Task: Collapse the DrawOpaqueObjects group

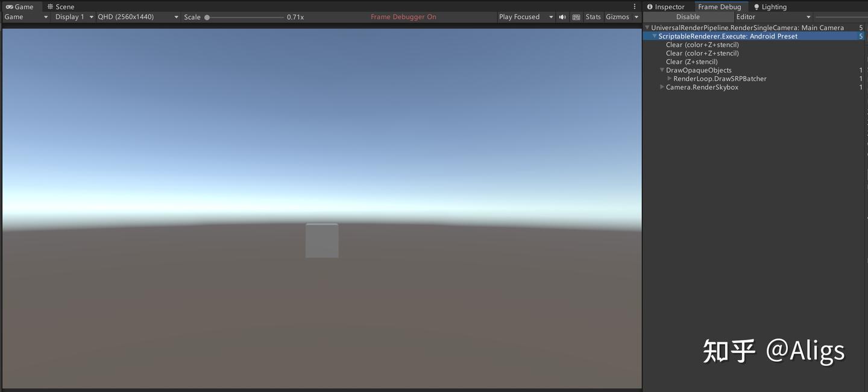Action: pyautogui.click(x=661, y=70)
